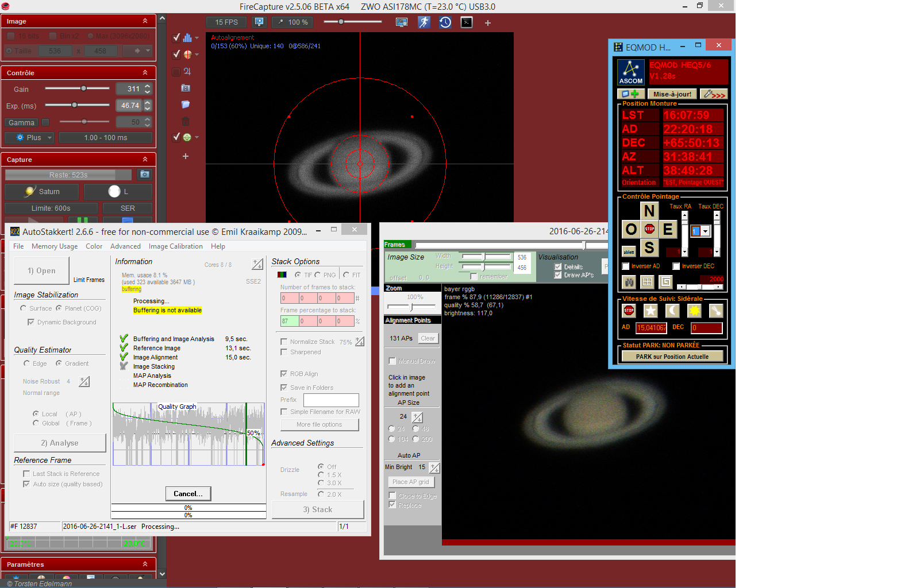Open the capture history clock icon

pyautogui.click(x=445, y=22)
